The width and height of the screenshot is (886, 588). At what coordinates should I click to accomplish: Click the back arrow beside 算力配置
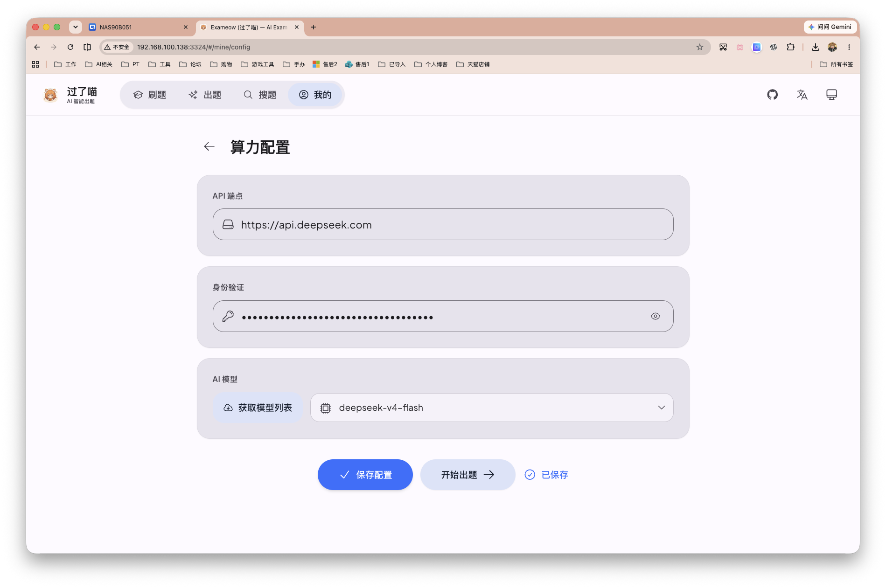[x=209, y=147]
